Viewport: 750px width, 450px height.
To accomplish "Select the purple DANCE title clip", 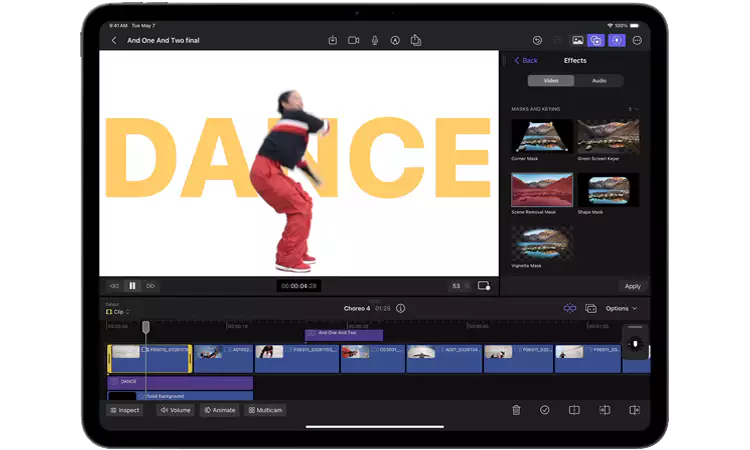I will 180,382.
